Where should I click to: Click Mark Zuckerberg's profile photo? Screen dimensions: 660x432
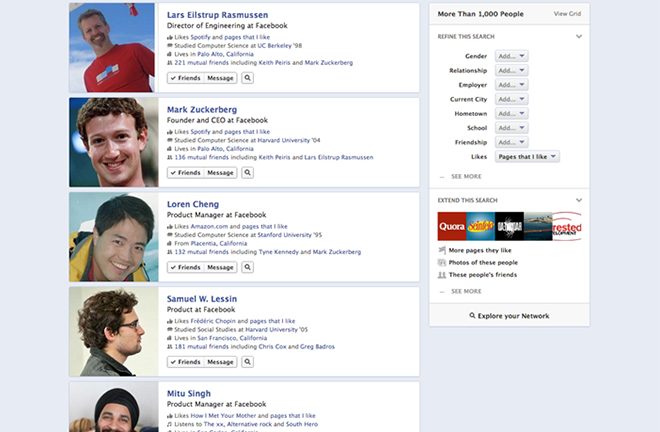click(x=114, y=142)
